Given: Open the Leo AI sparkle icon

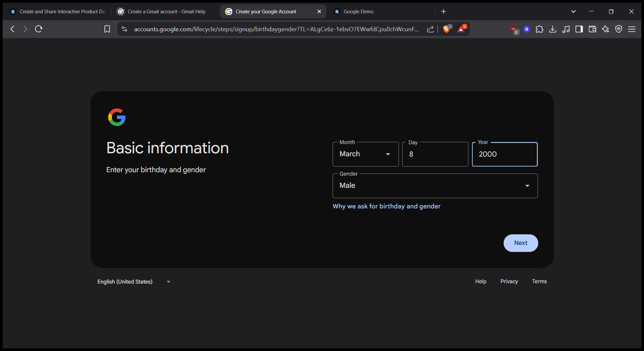Looking at the screenshot, I should (x=605, y=29).
